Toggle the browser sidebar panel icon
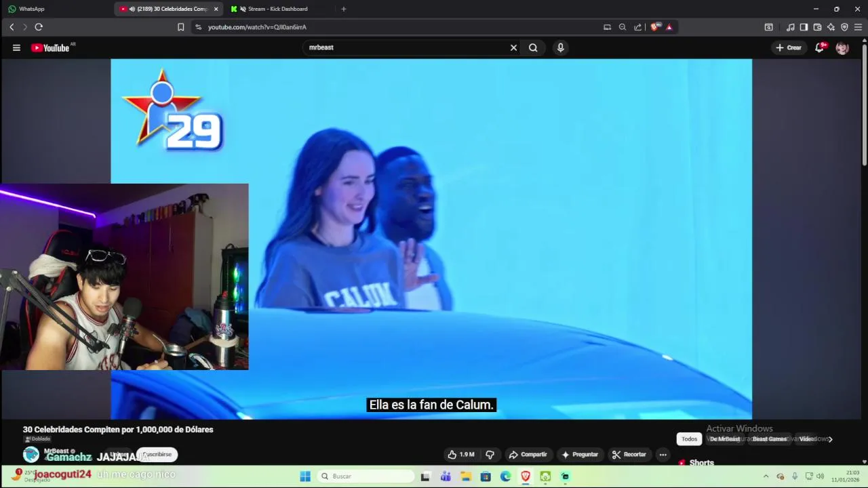This screenshot has height=488, width=868. [x=804, y=27]
